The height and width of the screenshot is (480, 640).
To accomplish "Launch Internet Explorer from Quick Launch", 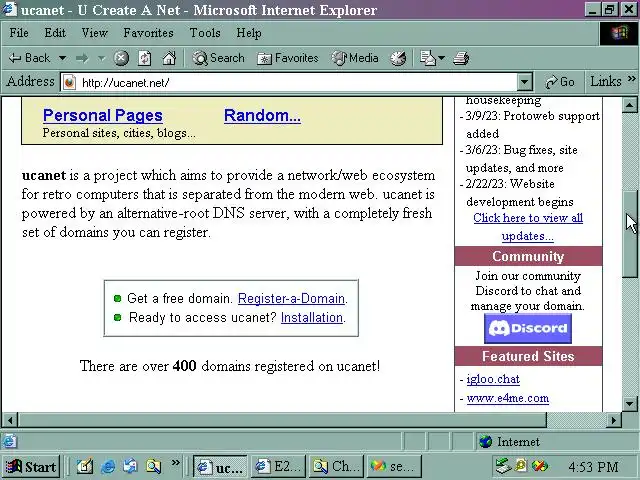I will (108, 467).
